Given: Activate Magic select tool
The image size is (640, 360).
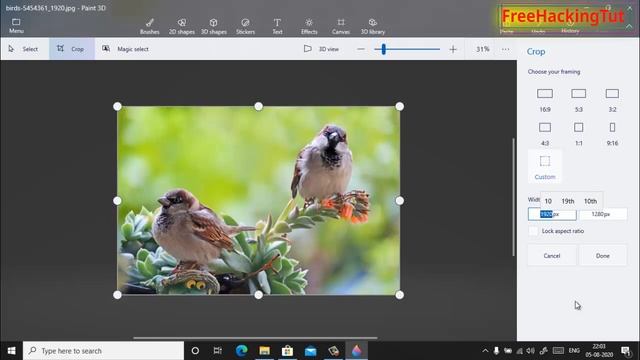Looking at the screenshot, I should (x=126, y=49).
